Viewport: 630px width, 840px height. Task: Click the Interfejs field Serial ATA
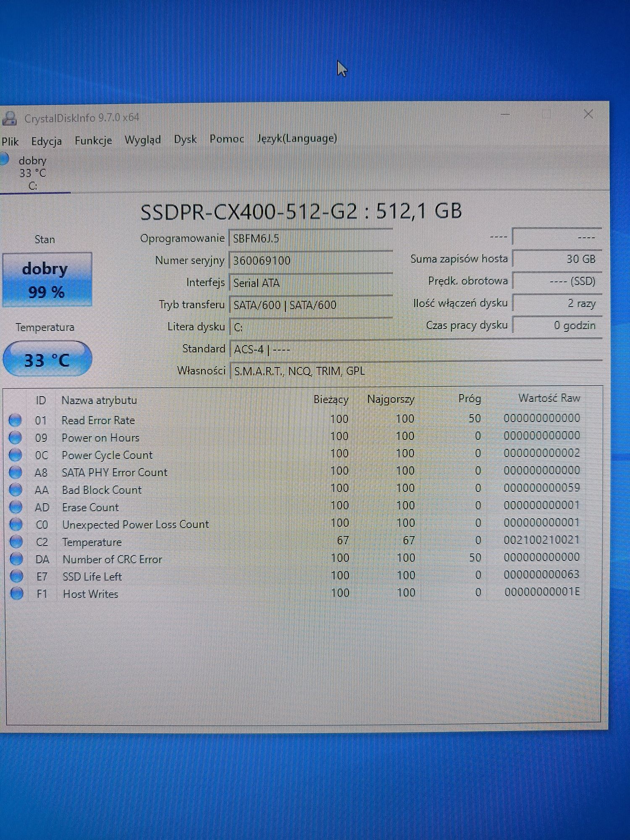pos(311,283)
